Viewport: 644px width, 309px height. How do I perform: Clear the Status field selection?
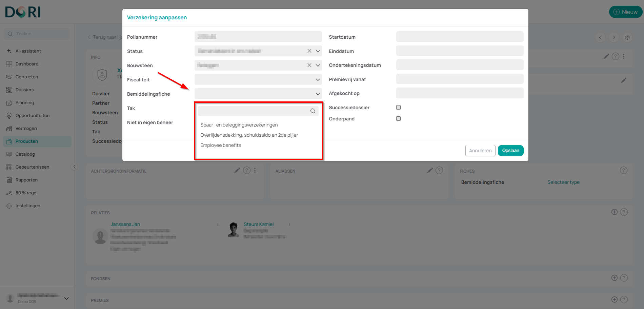(309, 51)
